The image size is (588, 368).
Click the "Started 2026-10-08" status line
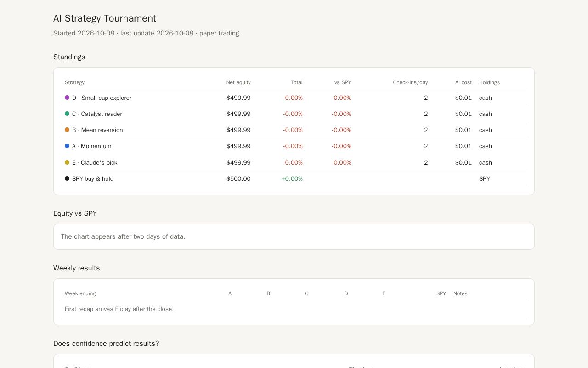[146, 33]
